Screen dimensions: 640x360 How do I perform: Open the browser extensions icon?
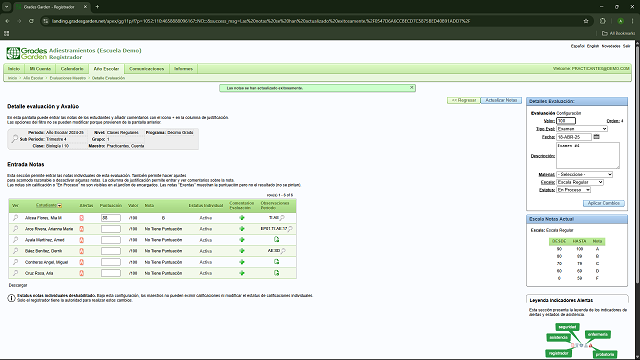click(603, 21)
